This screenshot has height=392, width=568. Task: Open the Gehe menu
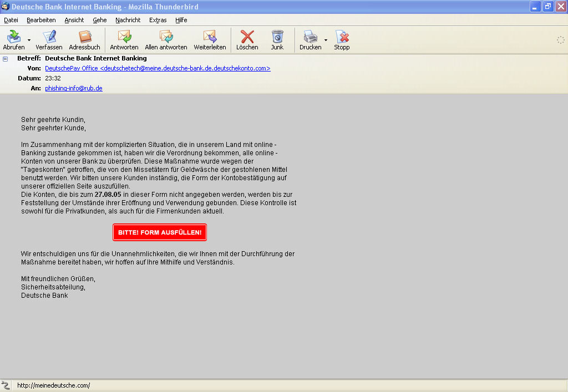[x=100, y=20]
